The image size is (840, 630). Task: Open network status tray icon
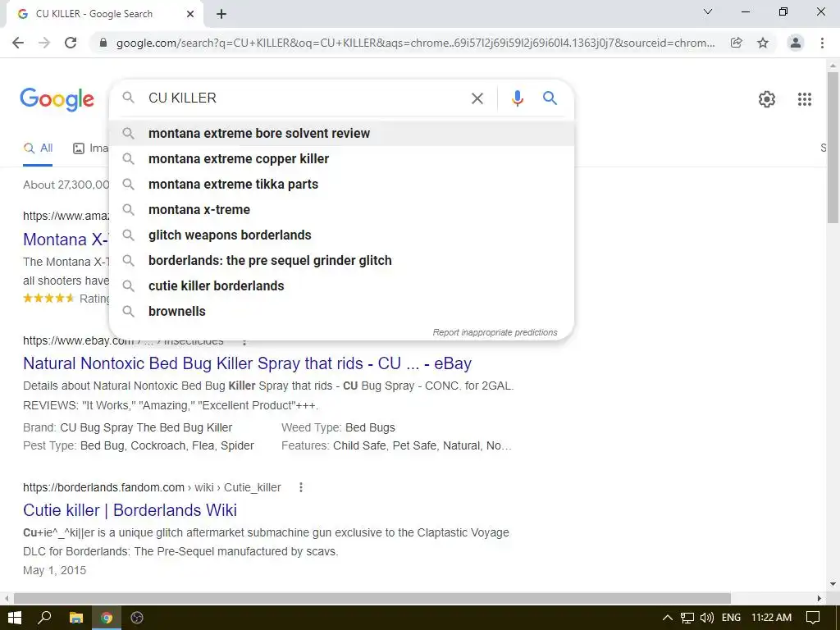687,618
